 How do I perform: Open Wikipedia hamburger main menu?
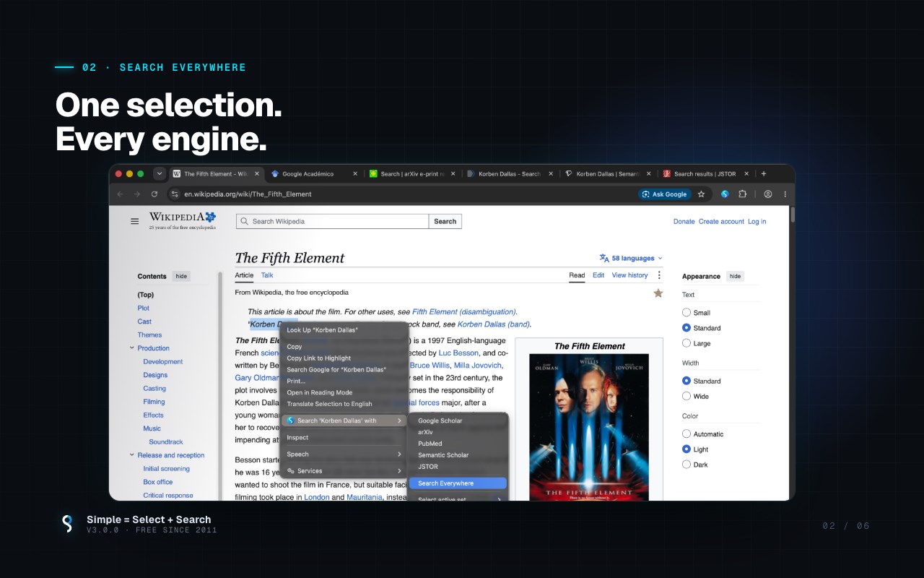[x=134, y=221]
